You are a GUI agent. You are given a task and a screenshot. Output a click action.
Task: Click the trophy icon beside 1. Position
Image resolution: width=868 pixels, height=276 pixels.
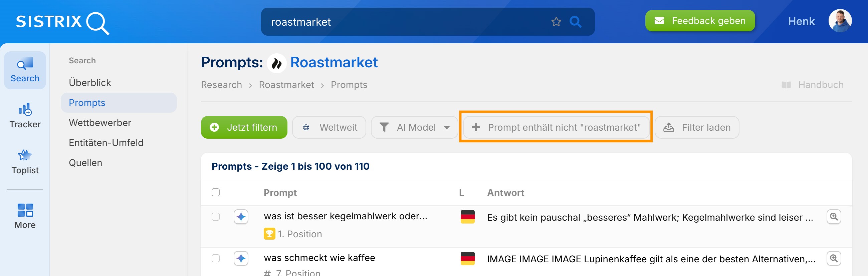[269, 234]
